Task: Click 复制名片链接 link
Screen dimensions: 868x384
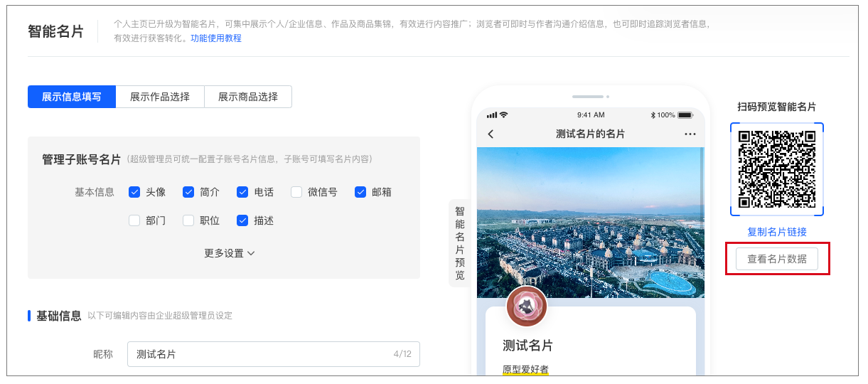Action: 777,232
